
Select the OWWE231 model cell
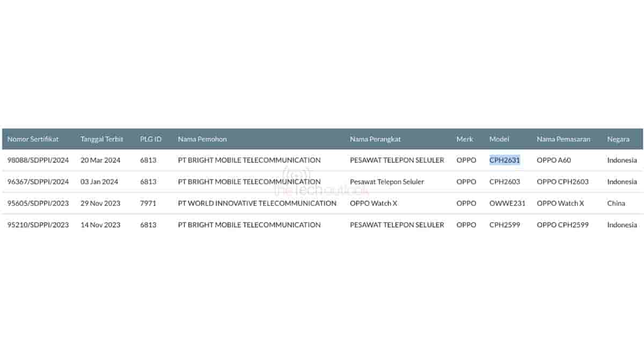click(507, 203)
